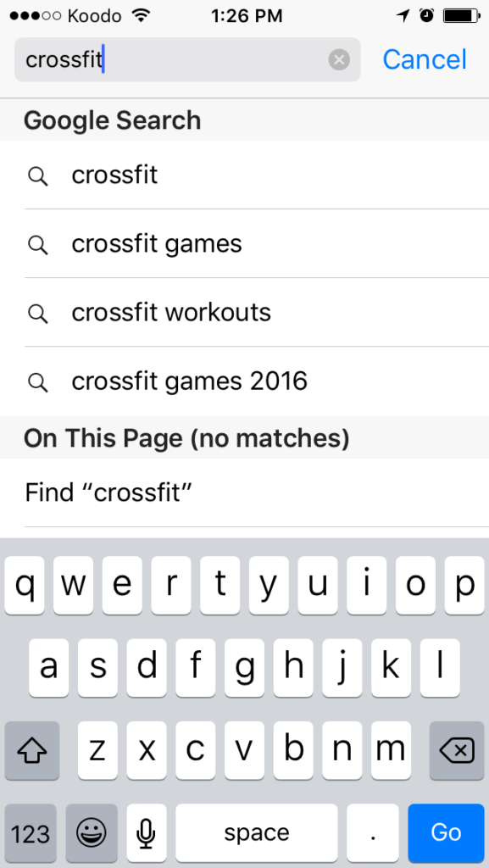Tap the backspace delete key
Image resolution: width=489 pixels, height=868 pixels.
coord(457,750)
